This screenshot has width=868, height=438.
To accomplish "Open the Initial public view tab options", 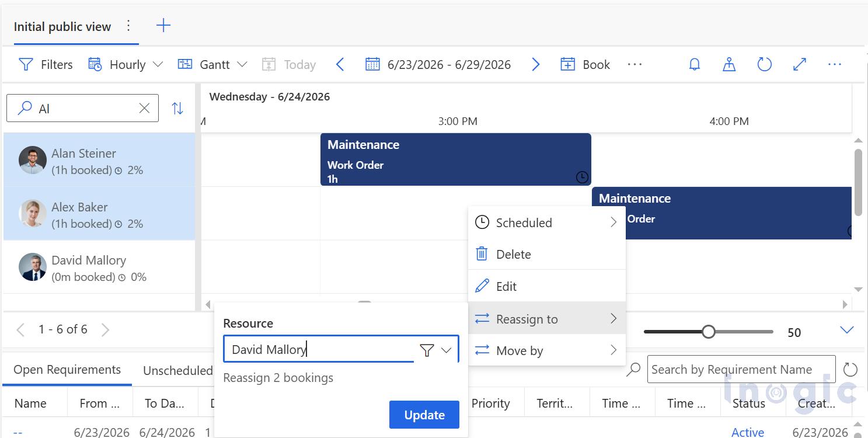I will [129, 26].
